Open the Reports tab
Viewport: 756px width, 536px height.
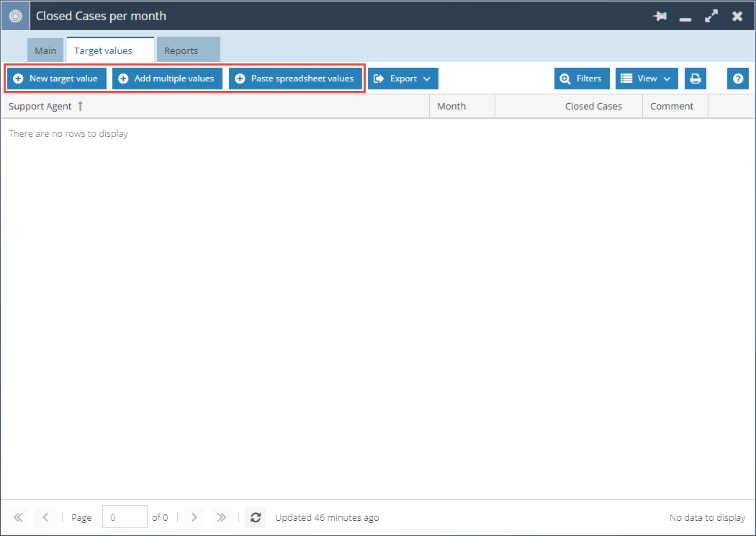[x=189, y=50]
